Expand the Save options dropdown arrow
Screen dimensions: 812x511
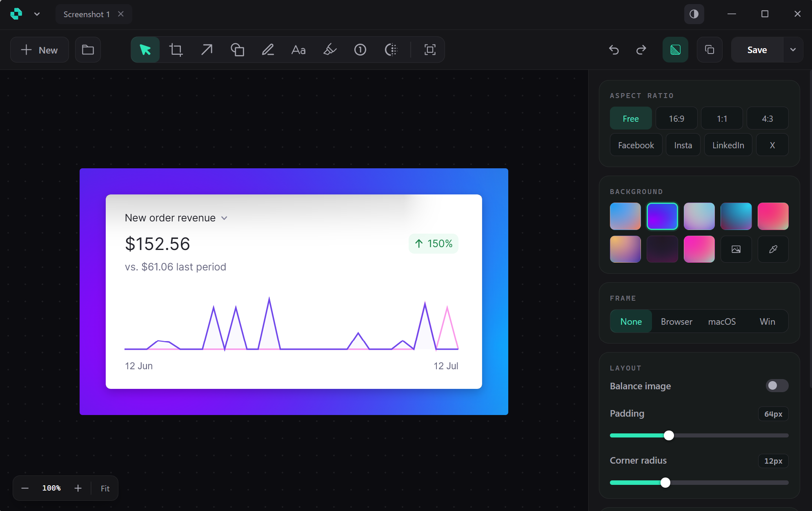(793, 50)
